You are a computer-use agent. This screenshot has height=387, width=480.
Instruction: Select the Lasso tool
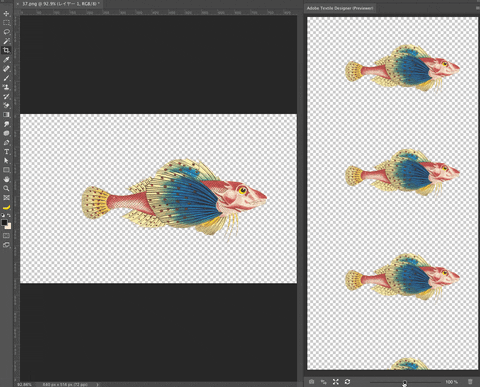[6, 32]
